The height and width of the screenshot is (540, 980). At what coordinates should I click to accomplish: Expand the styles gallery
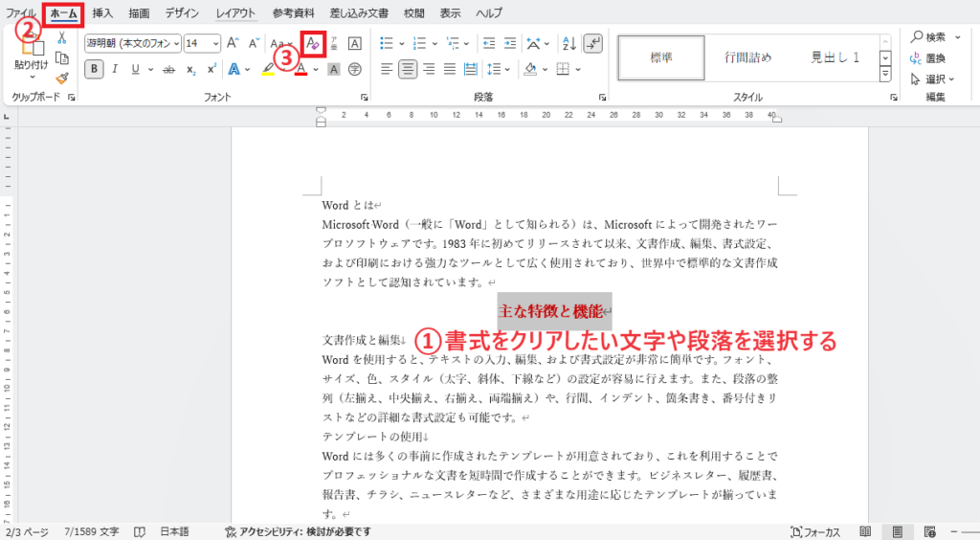[885, 74]
